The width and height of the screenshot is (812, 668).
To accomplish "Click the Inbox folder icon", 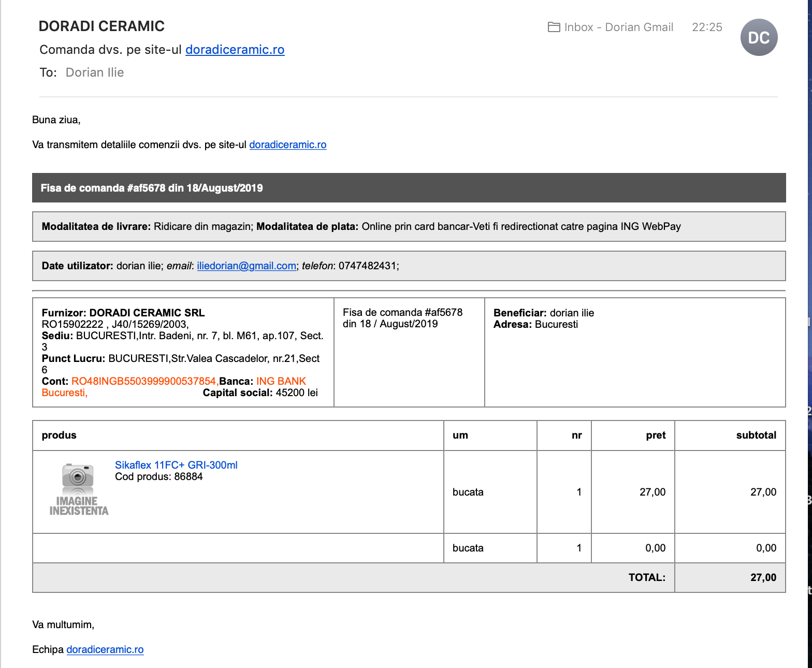I will tap(554, 27).
